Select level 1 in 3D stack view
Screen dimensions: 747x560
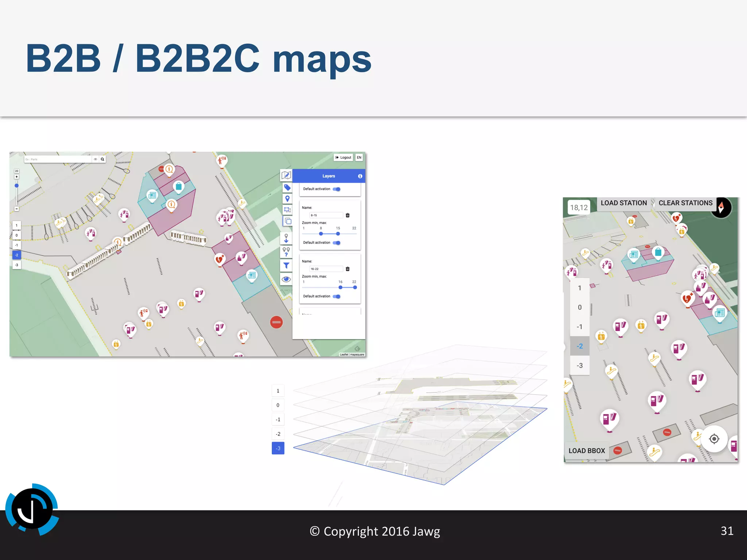278,391
